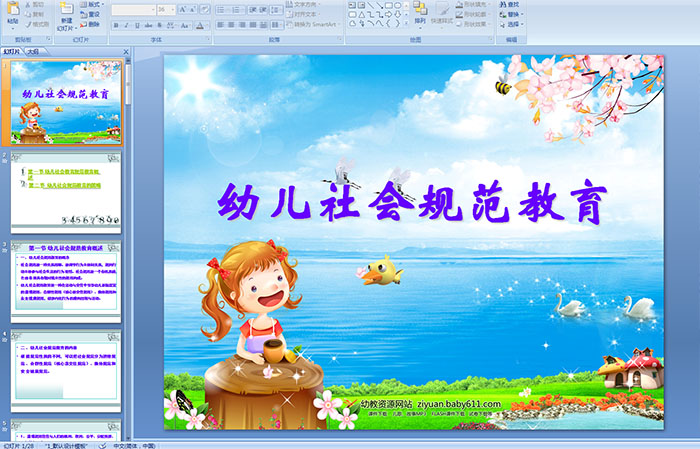The width and height of the screenshot is (700, 449).
Task: Click the slide thumbnails pane scrollbar
Action: click(x=129, y=83)
